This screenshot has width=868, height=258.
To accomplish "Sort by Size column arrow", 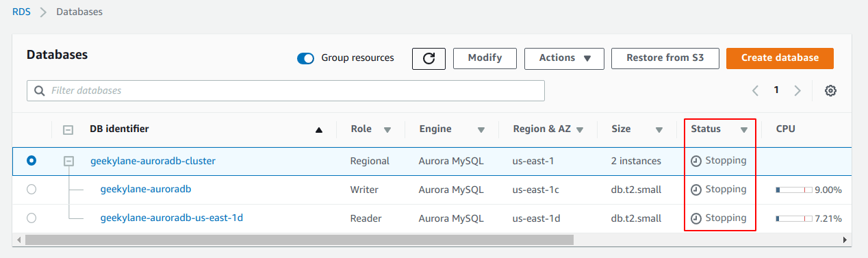I will click(x=659, y=129).
